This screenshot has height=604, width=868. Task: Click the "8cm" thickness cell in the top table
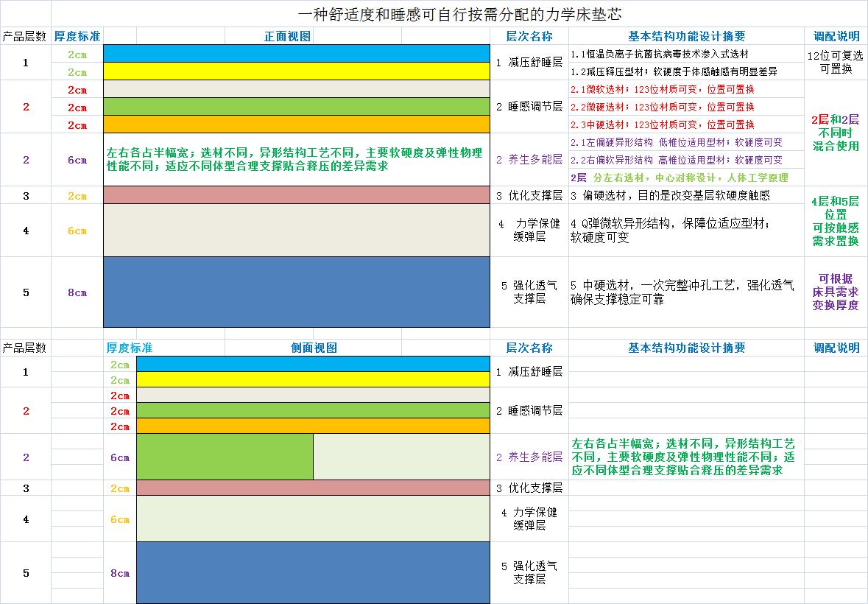click(x=77, y=292)
